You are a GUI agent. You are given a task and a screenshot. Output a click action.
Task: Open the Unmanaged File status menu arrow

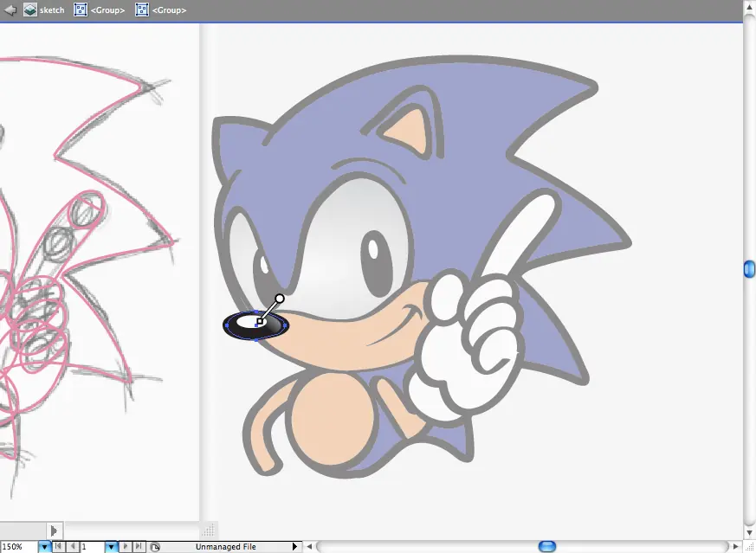pyautogui.click(x=294, y=547)
